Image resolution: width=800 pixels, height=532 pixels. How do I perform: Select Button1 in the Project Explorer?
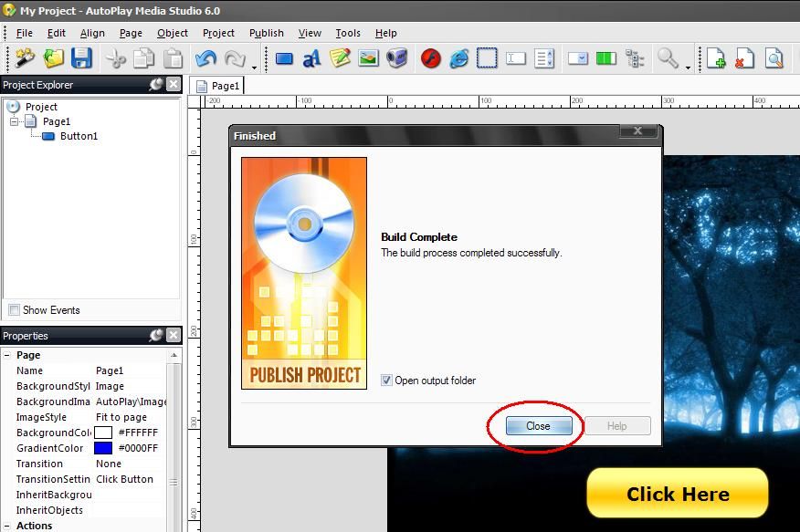[x=79, y=136]
